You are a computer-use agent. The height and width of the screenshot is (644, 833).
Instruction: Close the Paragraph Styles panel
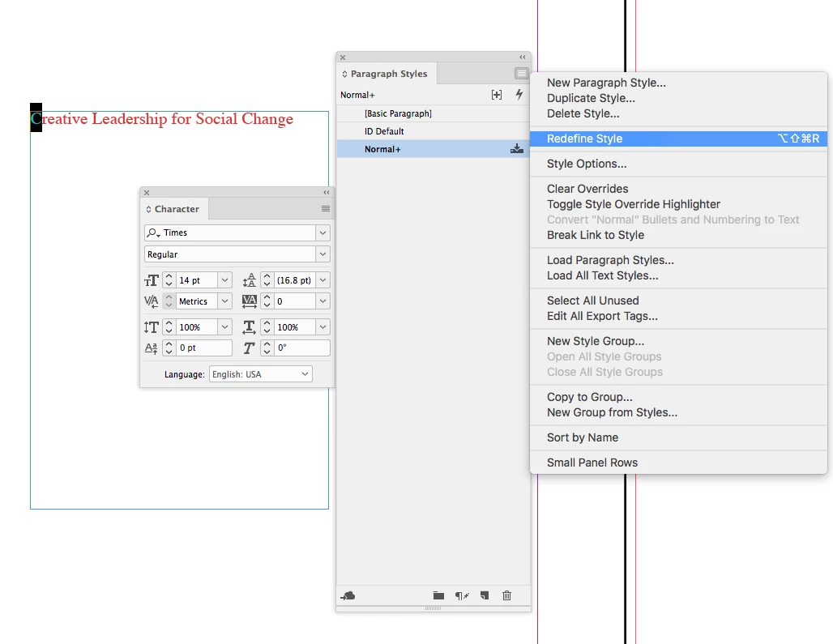pos(343,57)
